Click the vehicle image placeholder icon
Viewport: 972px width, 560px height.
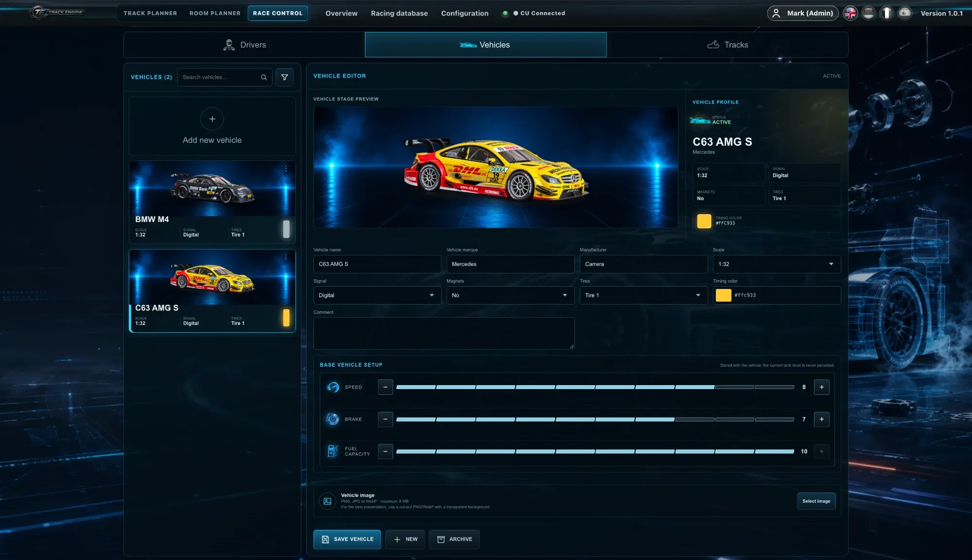pyautogui.click(x=328, y=501)
